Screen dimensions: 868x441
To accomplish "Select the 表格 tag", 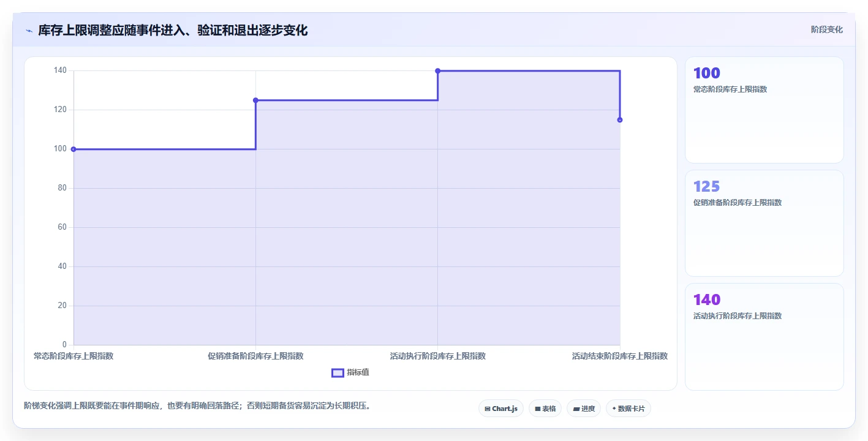I will coord(545,409).
